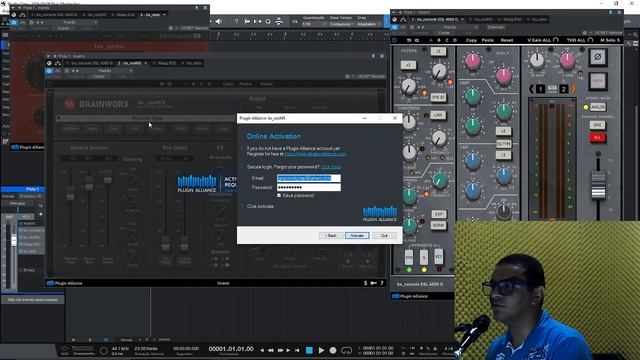
Task: Click the Back button in the activation dialog
Action: [x=331, y=236]
